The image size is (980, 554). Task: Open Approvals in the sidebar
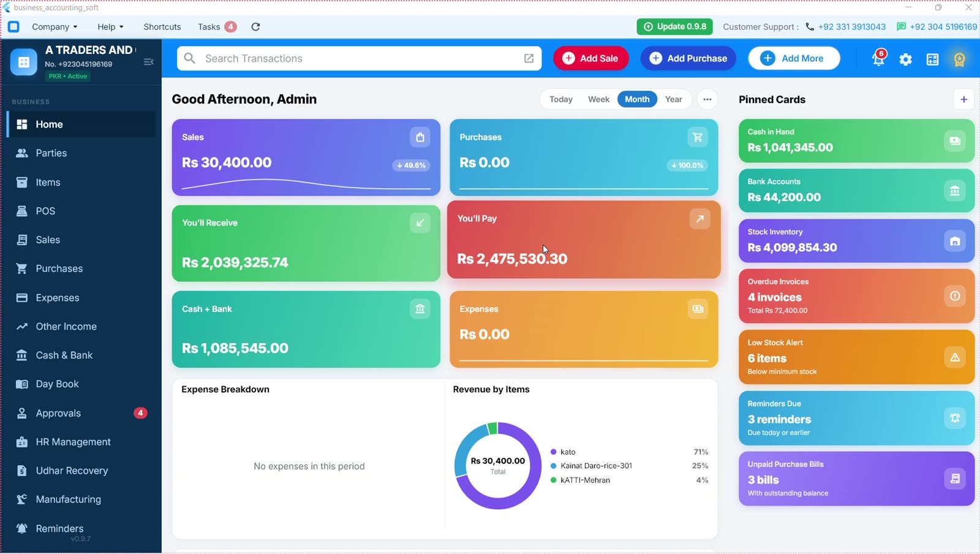(81, 413)
